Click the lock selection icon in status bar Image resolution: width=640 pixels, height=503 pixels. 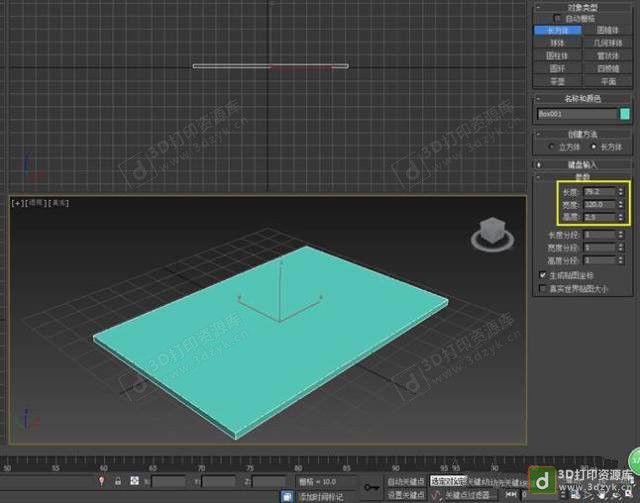click(118, 481)
